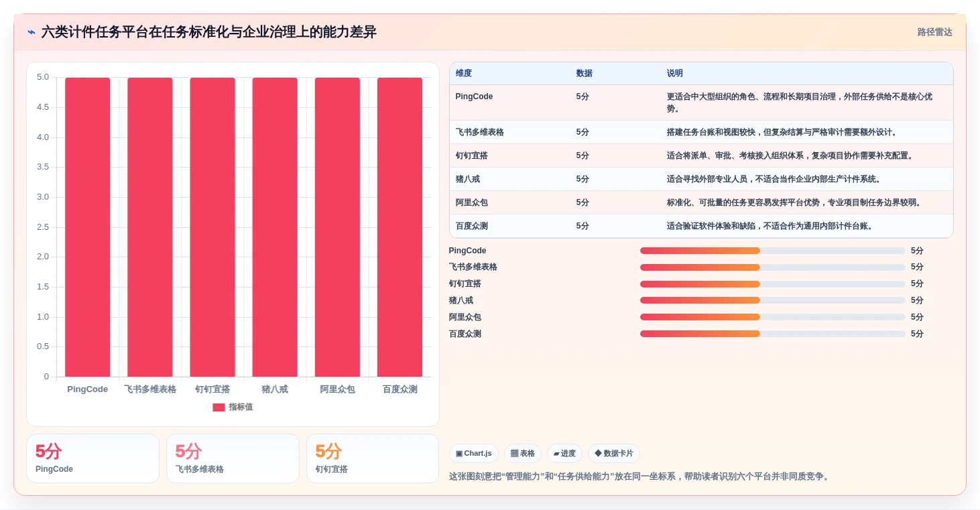Click the 猪八戒 label in the progress list
This screenshot has width=980, height=510.
tap(461, 300)
